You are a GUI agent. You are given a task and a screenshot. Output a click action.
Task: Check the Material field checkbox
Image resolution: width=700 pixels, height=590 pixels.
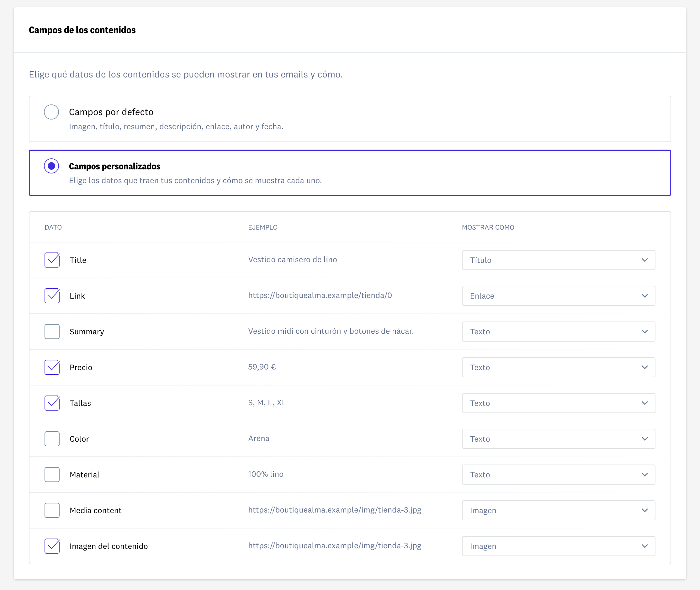52,475
